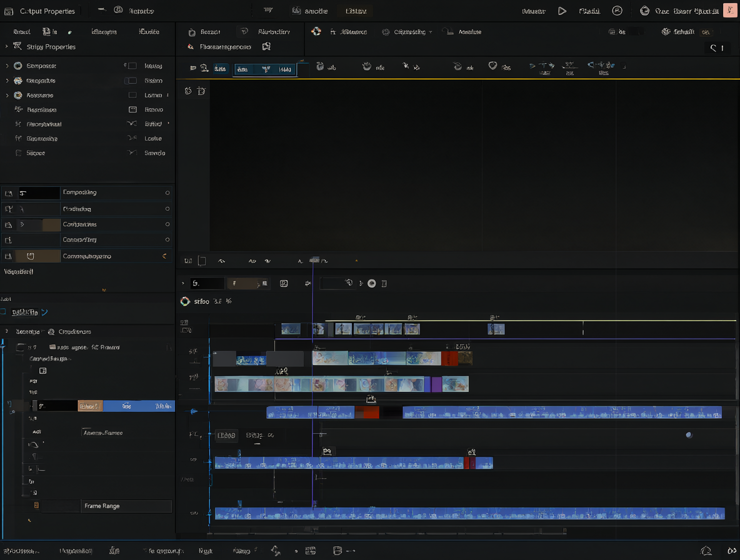
Task: Select the first blue segment in the viewer toolbar
Action: [219, 69]
